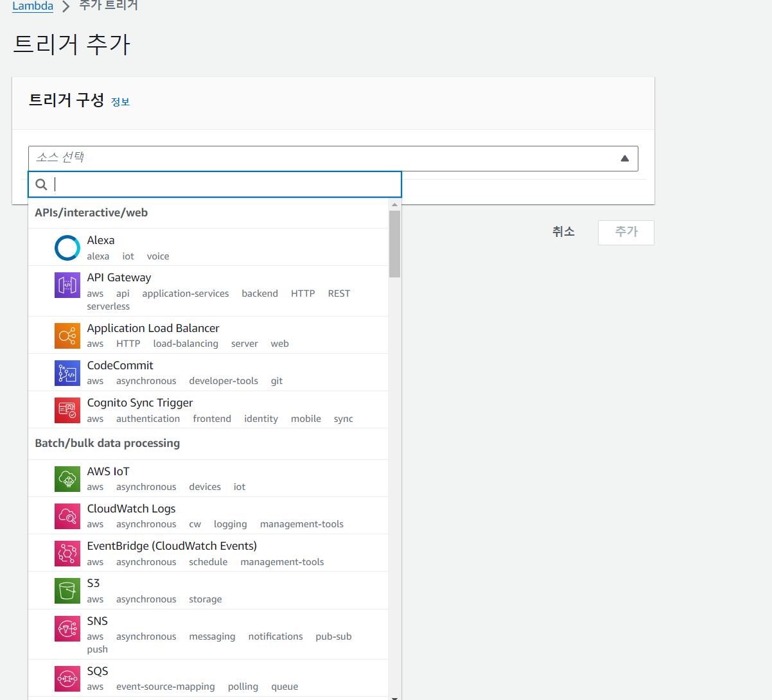This screenshot has height=700, width=772.
Task: Open the Lambda breadcrumb link
Action: 33,6
